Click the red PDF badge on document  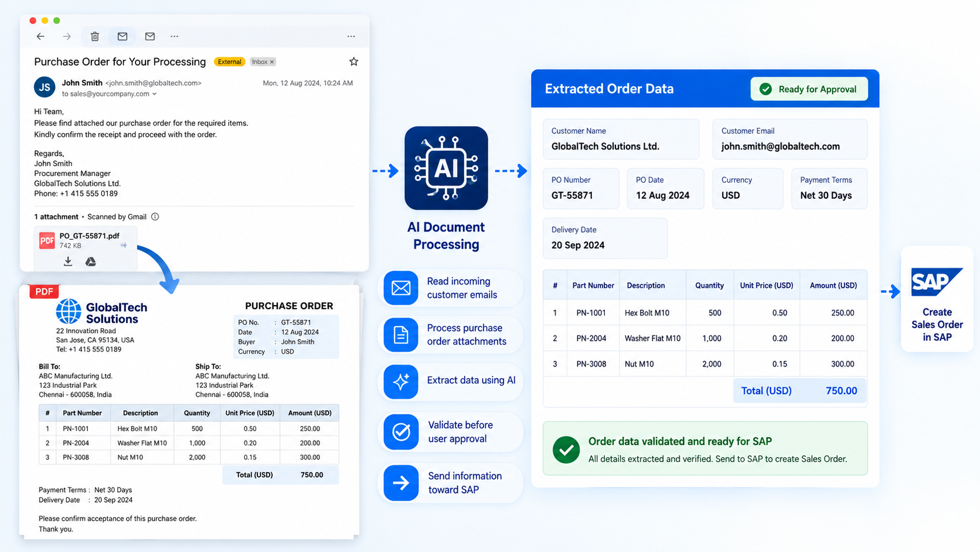[x=44, y=292]
